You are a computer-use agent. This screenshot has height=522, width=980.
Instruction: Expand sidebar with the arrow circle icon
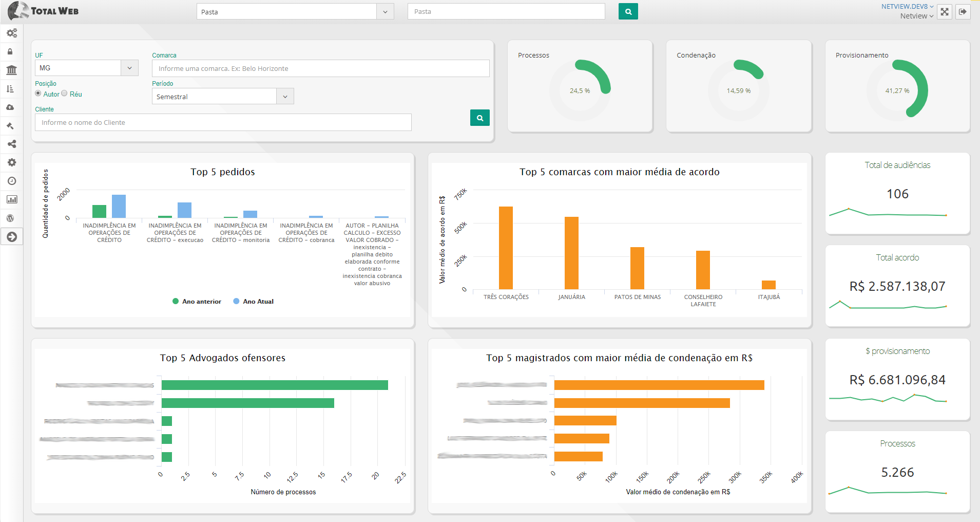click(12, 237)
